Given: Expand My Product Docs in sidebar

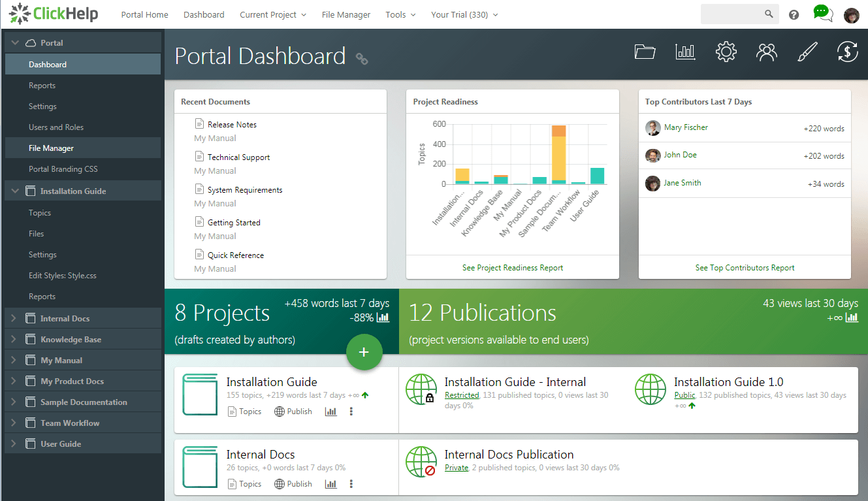Looking at the screenshot, I should point(14,381).
